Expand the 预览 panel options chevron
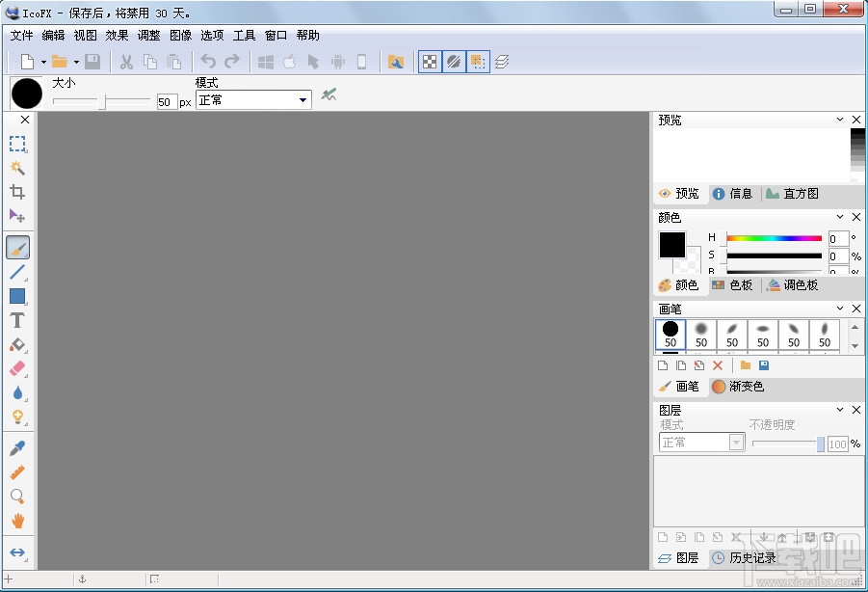The image size is (868, 592). [x=840, y=120]
